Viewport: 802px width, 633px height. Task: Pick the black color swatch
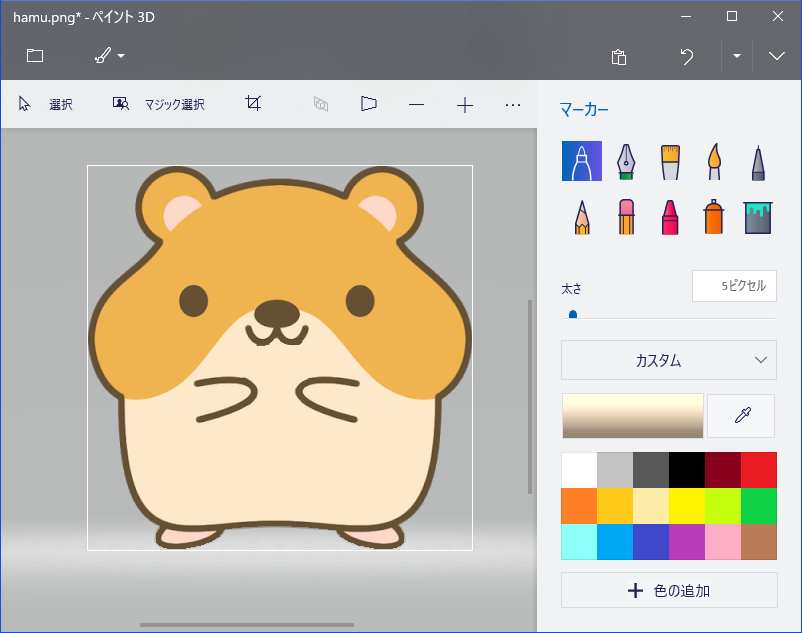coord(687,470)
